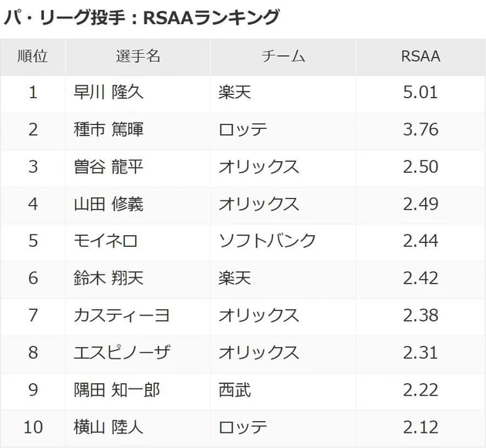Click the チーム column header
This screenshot has height=448, width=486.
[x=283, y=56]
